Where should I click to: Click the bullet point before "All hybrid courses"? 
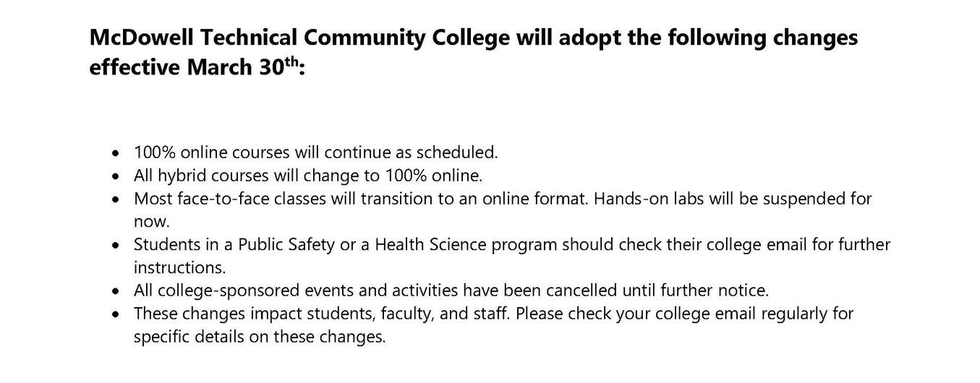point(116,176)
